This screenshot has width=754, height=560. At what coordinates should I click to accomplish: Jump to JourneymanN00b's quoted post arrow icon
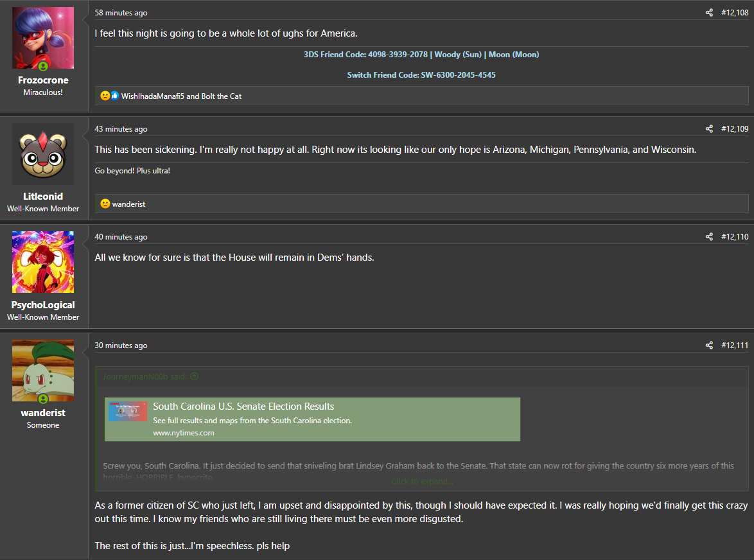click(194, 376)
